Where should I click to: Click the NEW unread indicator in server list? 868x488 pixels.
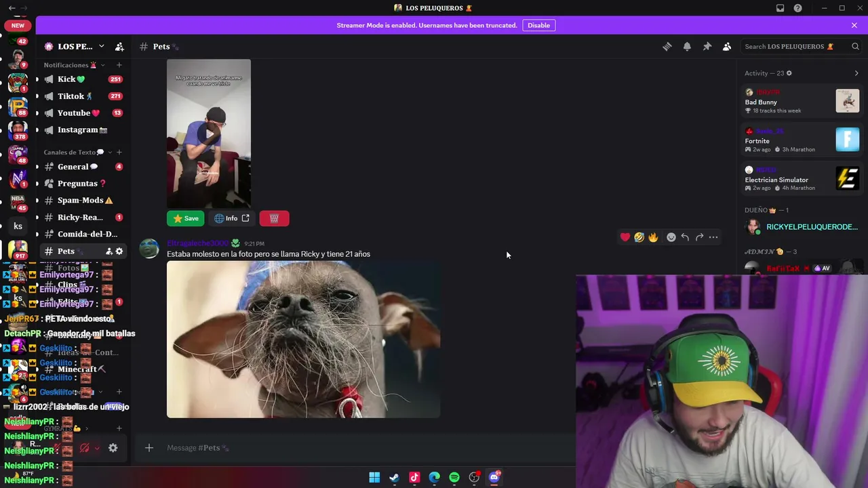(x=18, y=26)
